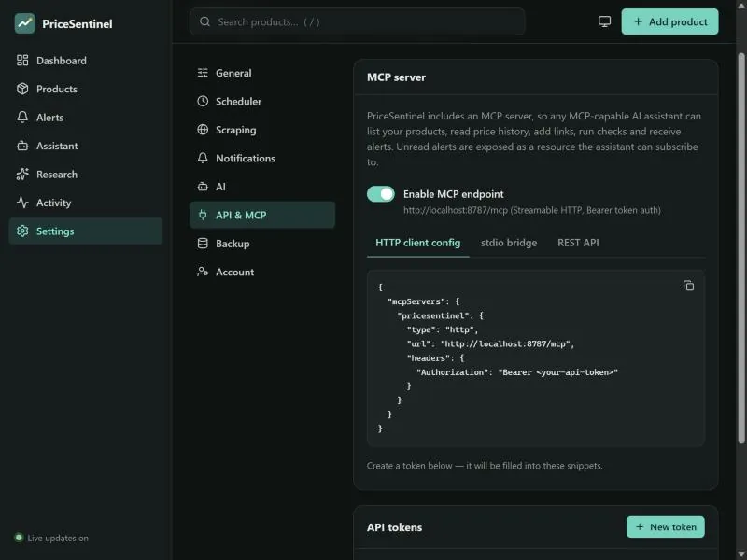Image resolution: width=747 pixels, height=560 pixels.
Task: Open Account settings section
Action: [262, 272]
